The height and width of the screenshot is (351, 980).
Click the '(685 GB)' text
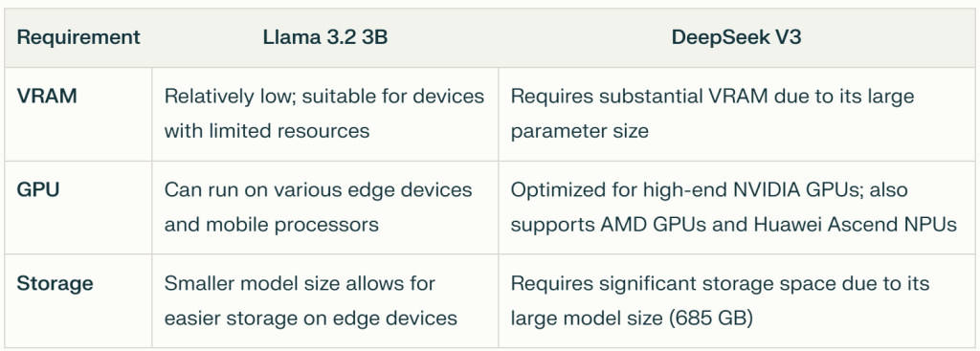tap(711, 318)
